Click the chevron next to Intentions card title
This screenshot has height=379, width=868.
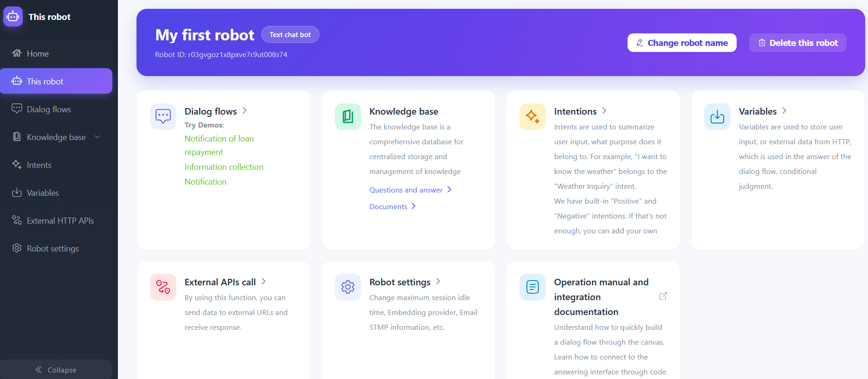[604, 110]
